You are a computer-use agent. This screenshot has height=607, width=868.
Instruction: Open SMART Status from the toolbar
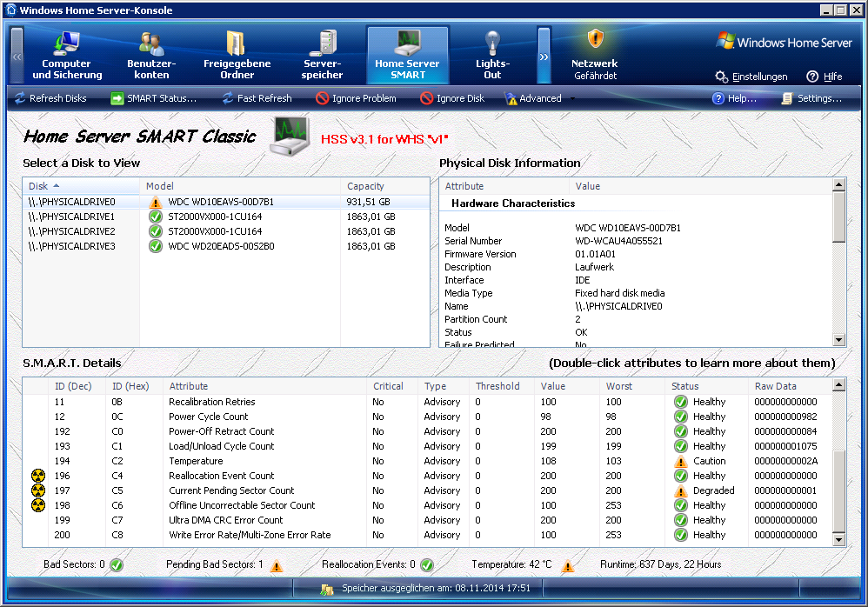pos(154,98)
